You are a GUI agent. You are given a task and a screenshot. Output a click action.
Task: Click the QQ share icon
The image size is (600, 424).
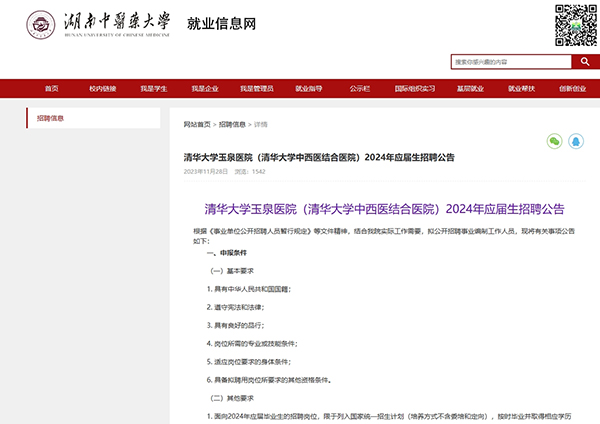pyautogui.click(x=576, y=141)
